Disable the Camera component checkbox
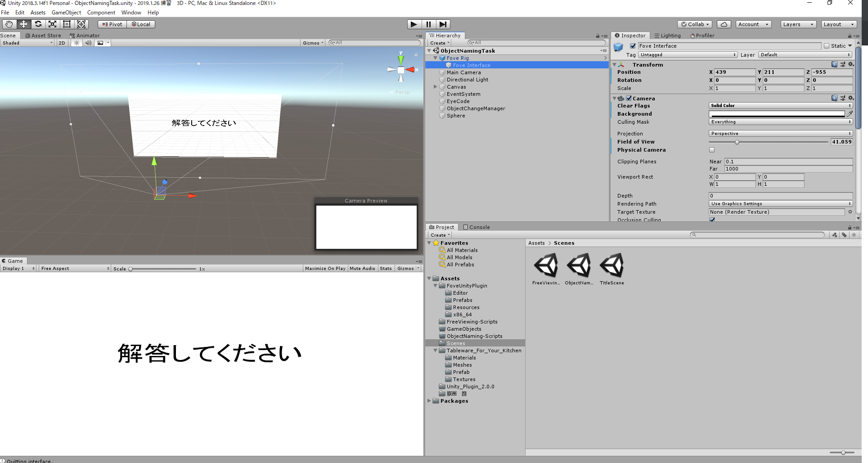The width and height of the screenshot is (868, 463). [628, 98]
